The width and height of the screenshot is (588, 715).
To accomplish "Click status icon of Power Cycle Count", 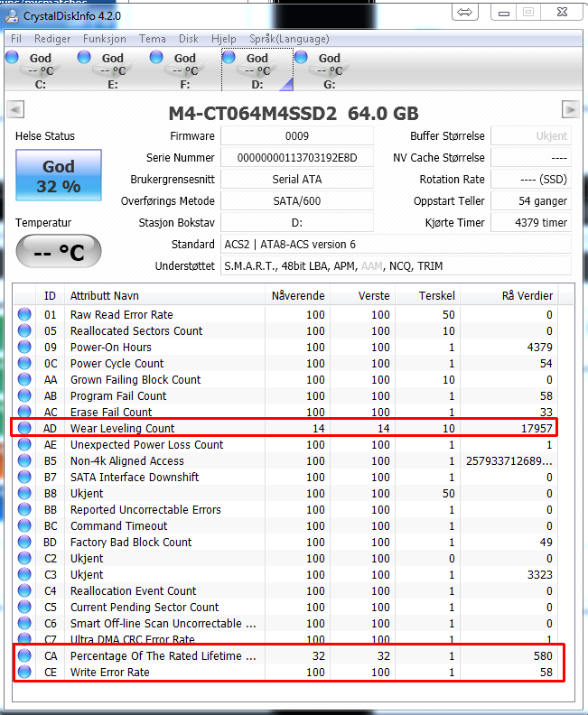I will [24, 363].
